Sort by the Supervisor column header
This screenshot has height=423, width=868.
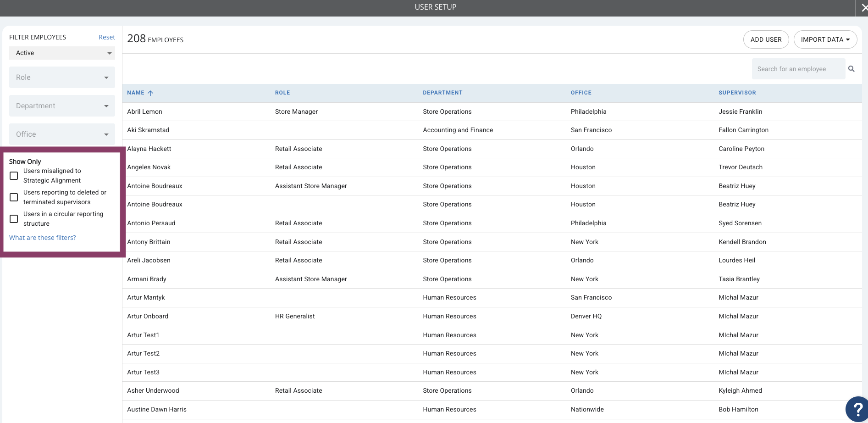pos(737,93)
